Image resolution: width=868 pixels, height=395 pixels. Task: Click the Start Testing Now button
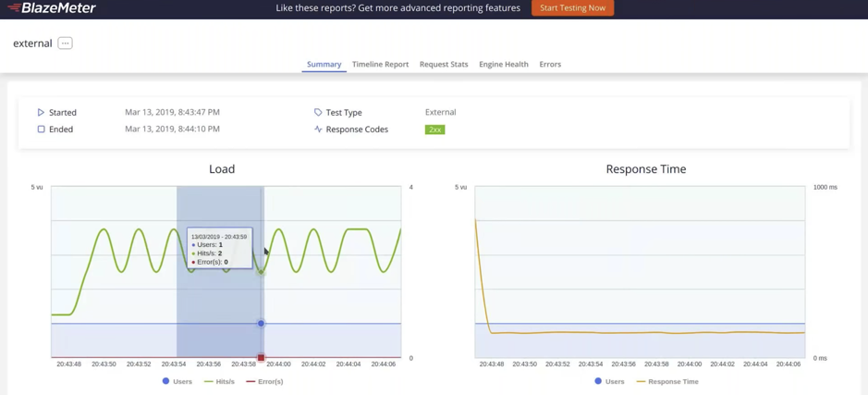pos(572,8)
